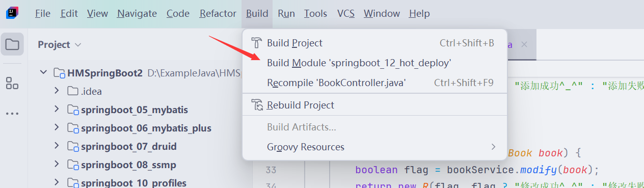
Task: Open the Project view dropdown
Action: [x=59, y=44]
